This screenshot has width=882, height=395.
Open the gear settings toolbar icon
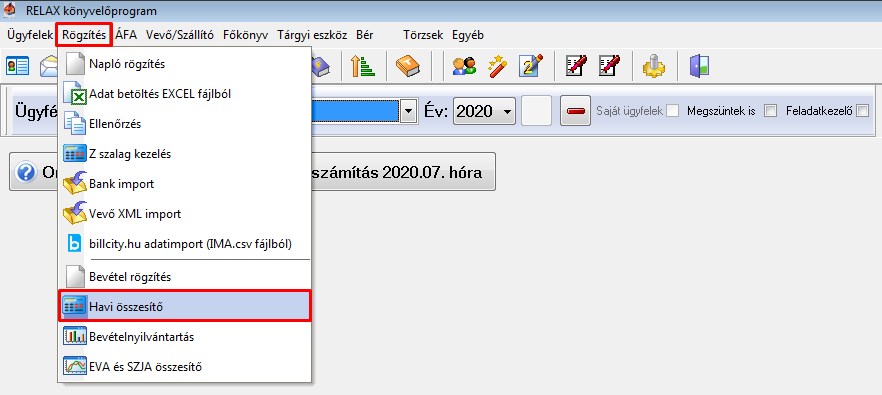(x=654, y=66)
